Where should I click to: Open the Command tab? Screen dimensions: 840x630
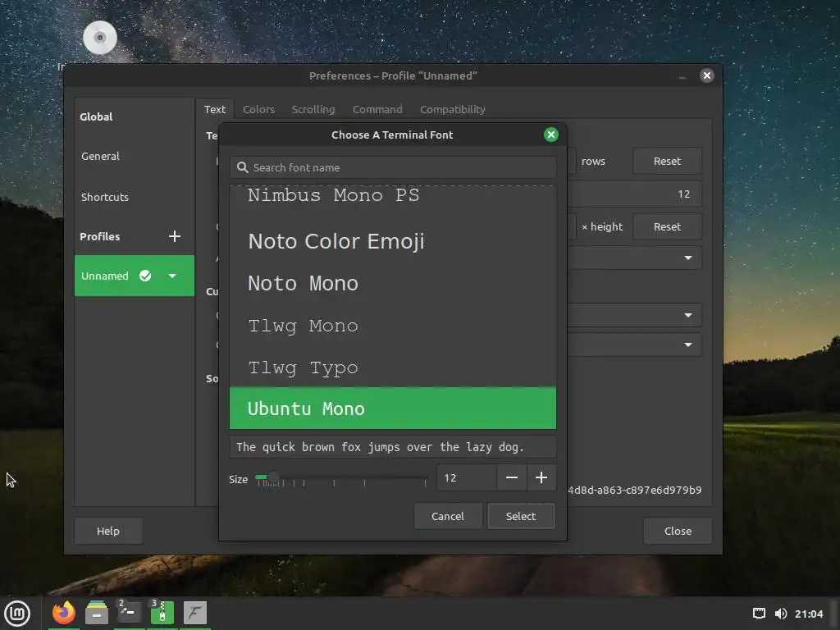(377, 109)
